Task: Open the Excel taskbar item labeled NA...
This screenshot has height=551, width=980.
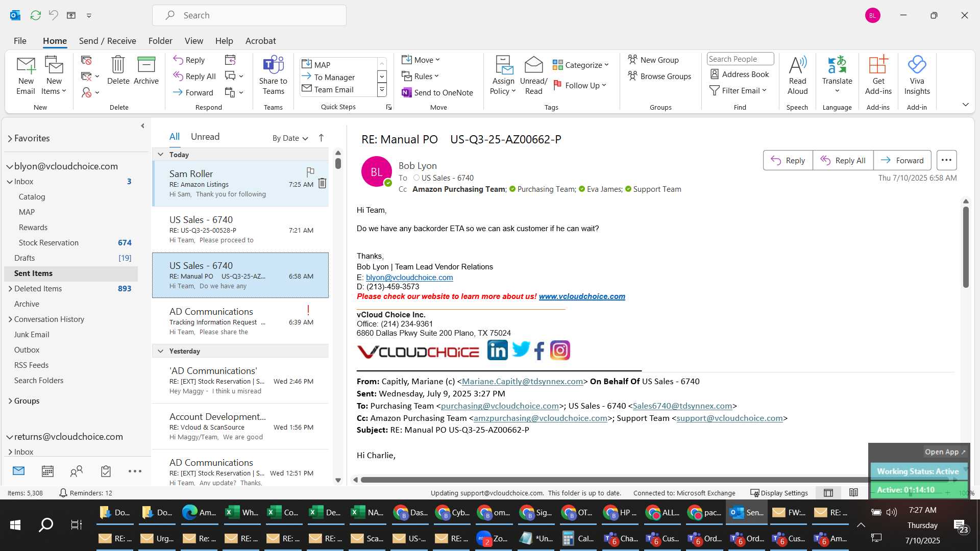Action: click(367, 512)
